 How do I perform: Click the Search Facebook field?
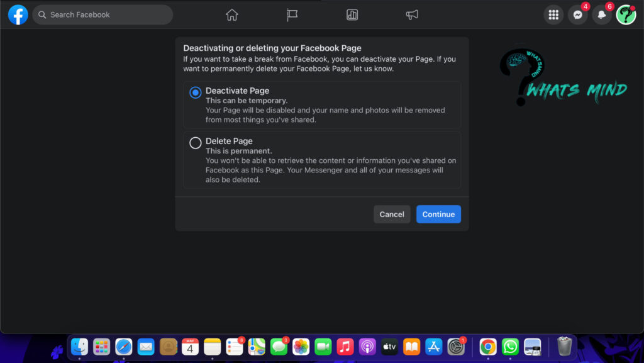(x=103, y=14)
